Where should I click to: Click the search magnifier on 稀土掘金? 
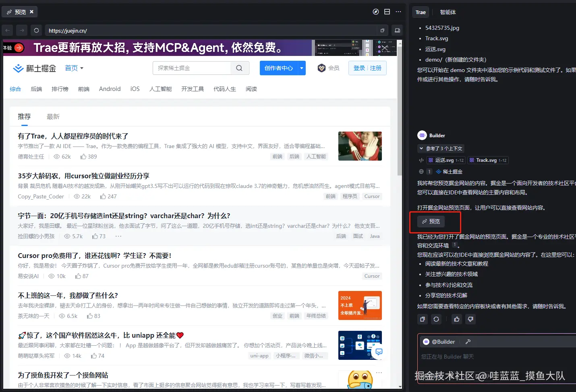click(x=239, y=68)
